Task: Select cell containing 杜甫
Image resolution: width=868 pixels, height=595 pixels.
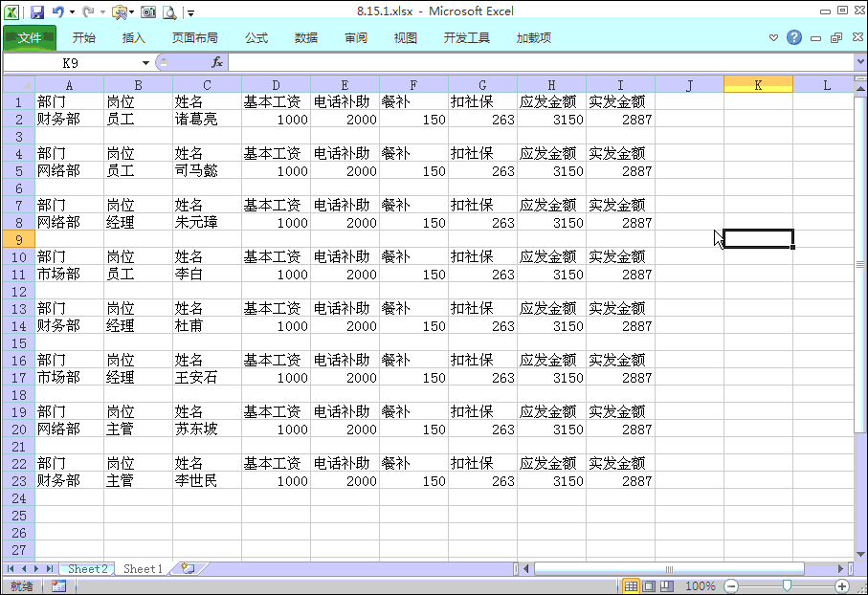Action: pyautogui.click(x=207, y=326)
